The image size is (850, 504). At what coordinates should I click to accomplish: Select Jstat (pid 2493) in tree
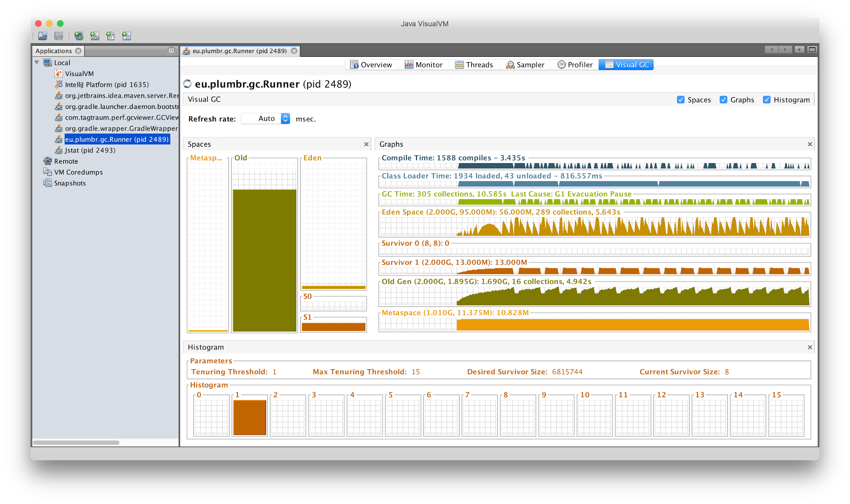(x=90, y=150)
